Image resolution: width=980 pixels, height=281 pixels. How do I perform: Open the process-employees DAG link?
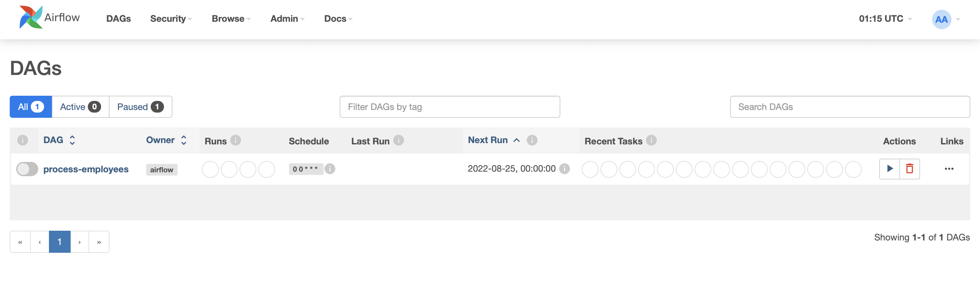click(x=86, y=169)
